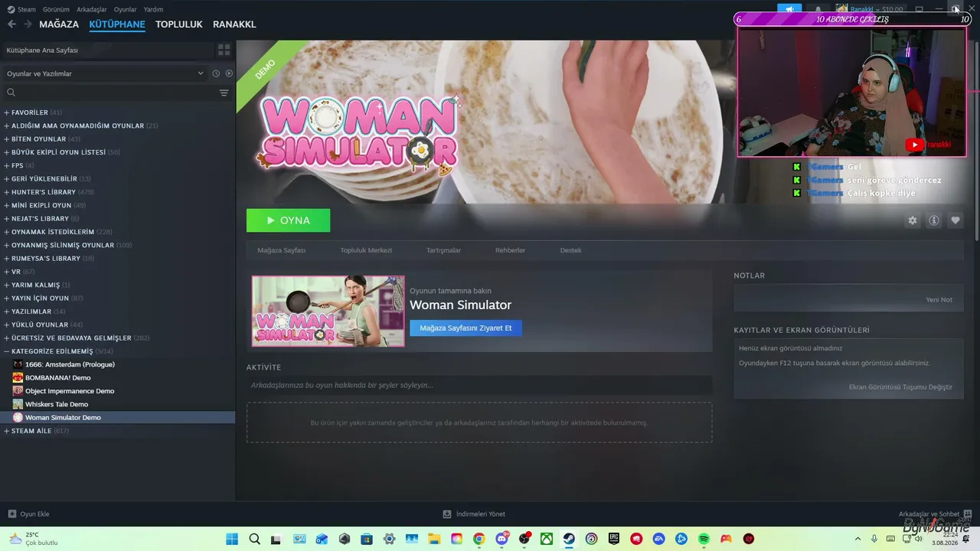Screen dimensions: 980x551
Task: Open the Mağaza Sayfası game link
Action: point(281,250)
